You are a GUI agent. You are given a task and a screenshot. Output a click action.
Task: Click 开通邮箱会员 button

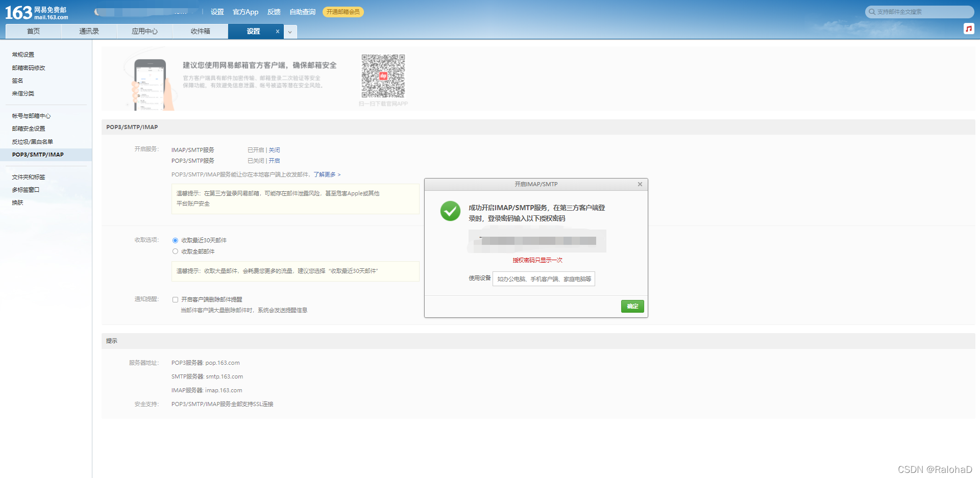click(x=343, y=12)
